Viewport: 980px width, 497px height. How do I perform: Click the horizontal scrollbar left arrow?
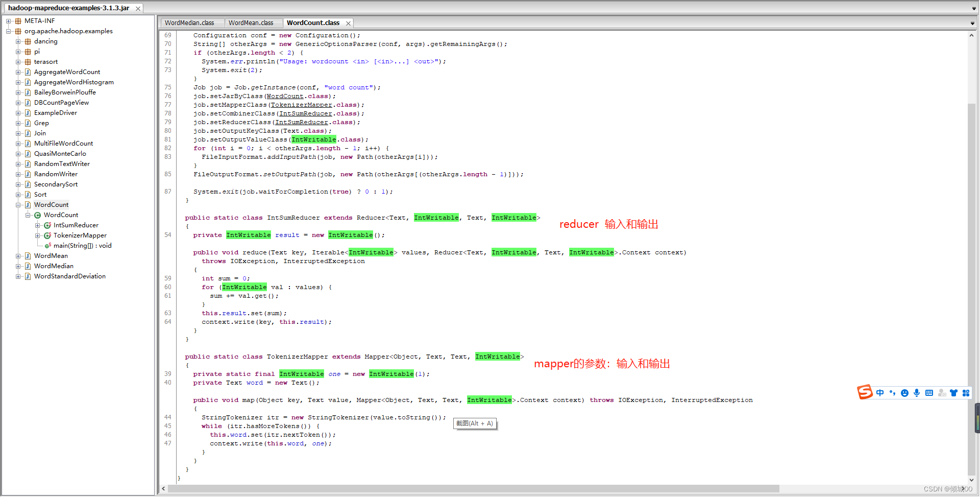coord(163,489)
